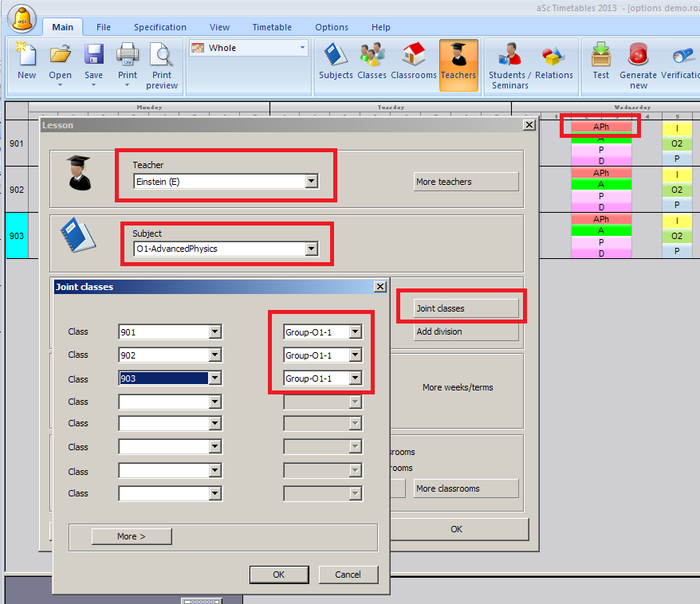Image resolution: width=700 pixels, height=604 pixels.
Task: Open the Whole view dropdown
Action: (302, 48)
